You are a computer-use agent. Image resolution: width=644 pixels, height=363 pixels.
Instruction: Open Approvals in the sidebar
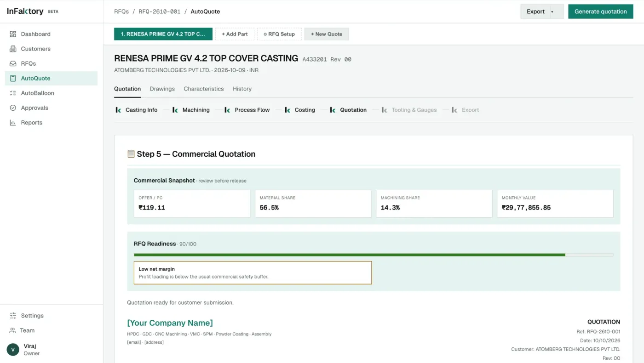(52, 108)
